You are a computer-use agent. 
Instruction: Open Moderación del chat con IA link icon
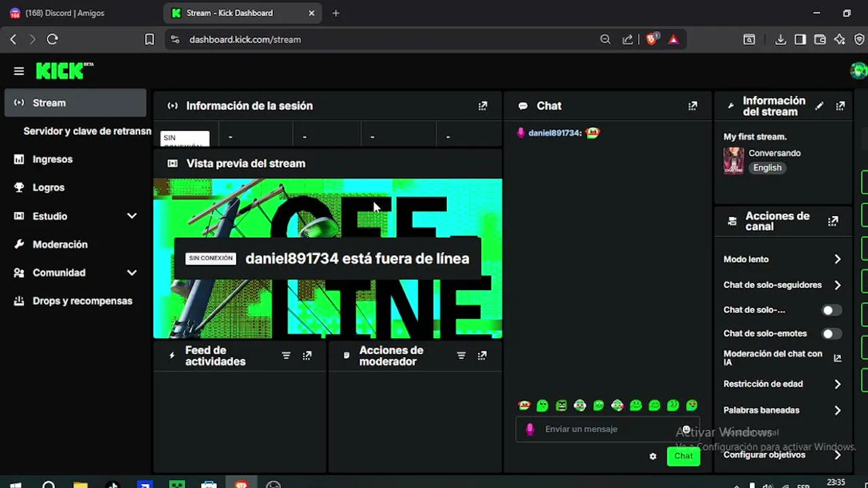[x=837, y=358]
